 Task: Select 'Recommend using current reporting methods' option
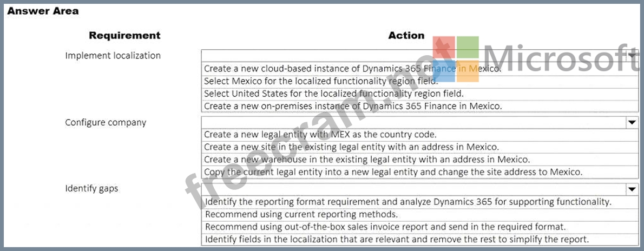[301, 214]
